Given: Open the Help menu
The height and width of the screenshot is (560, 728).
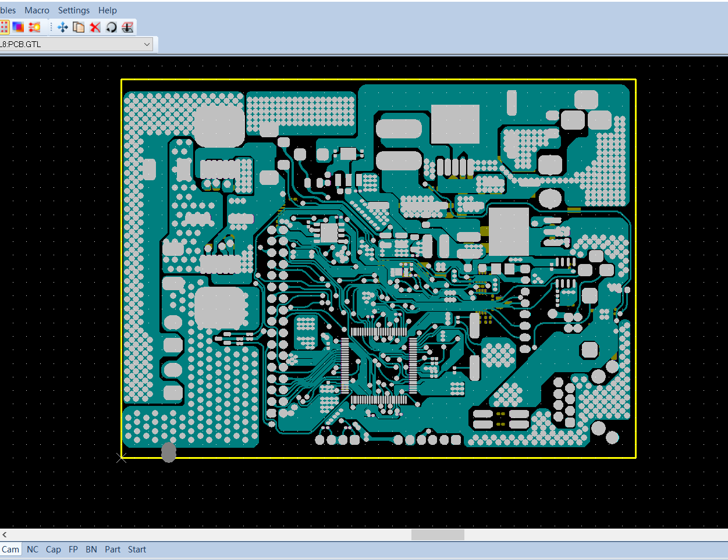Looking at the screenshot, I should pyautogui.click(x=108, y=10).
